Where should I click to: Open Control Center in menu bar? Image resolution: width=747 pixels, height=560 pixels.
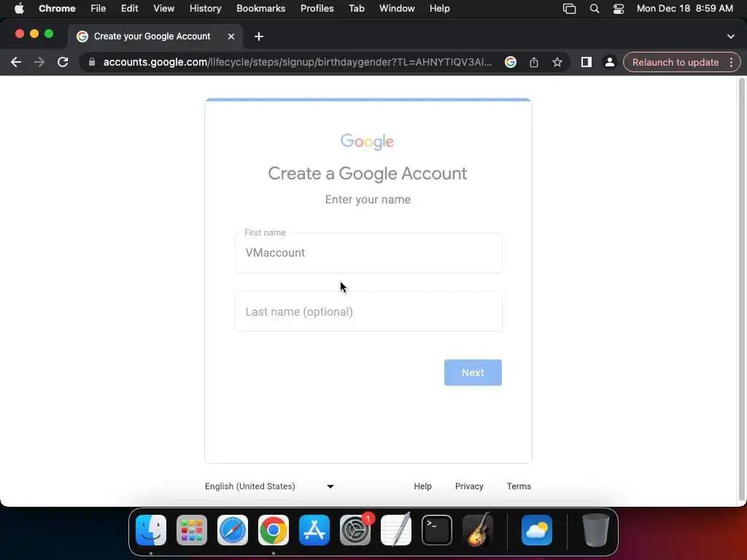[x=619, y=9]
